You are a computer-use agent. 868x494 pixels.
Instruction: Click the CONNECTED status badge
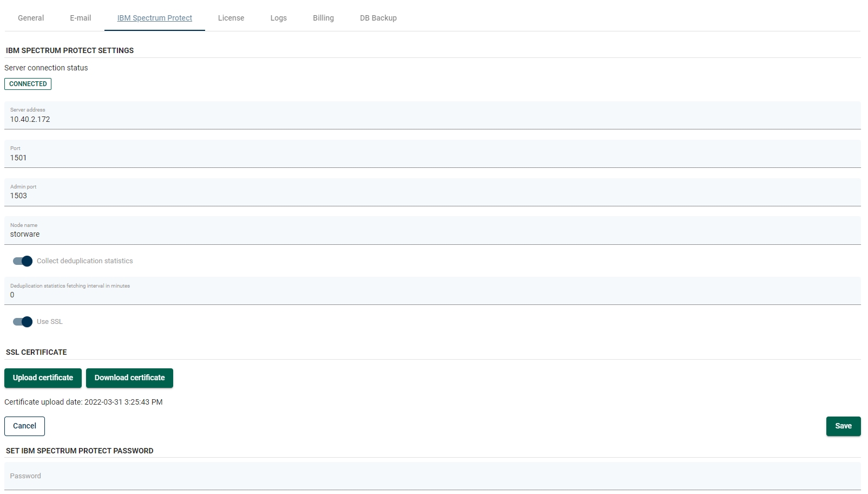pyautogui.click(x=28, y=84)
